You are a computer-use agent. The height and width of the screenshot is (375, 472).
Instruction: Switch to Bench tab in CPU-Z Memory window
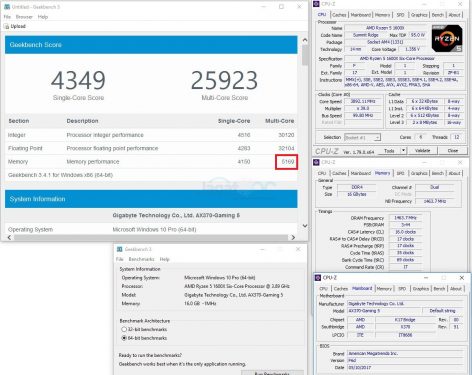[x=438, y=173]
